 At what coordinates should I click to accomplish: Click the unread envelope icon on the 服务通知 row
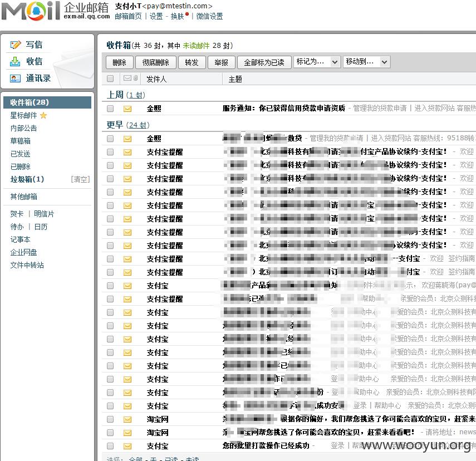click(127, 109)
